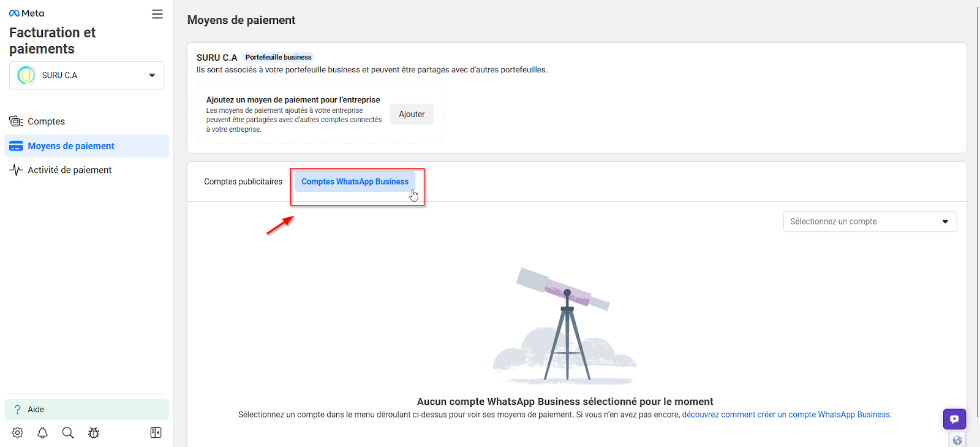Open settings gear icon

(17, 433)
